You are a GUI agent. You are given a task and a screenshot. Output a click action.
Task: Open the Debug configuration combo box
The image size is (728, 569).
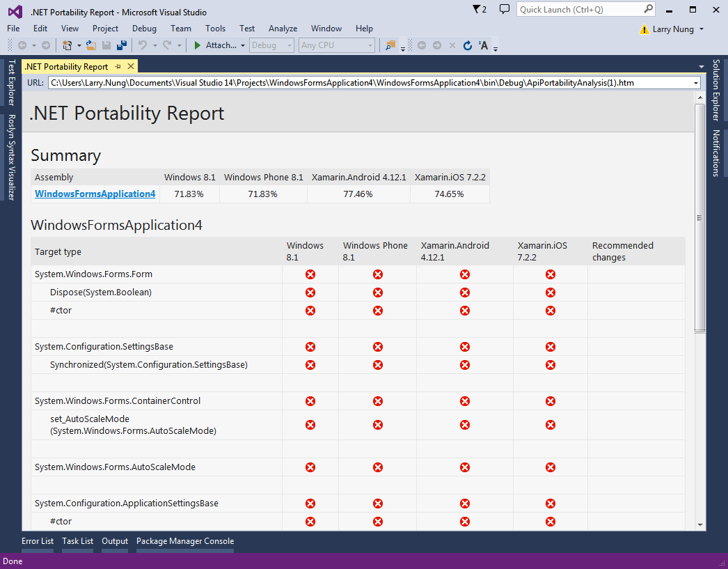[271, 45]
